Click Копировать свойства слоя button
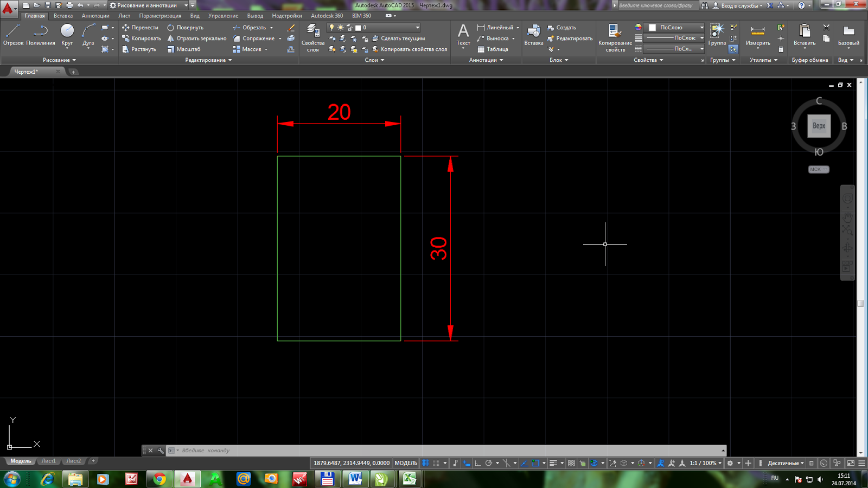868x488 pixels. (409, 49)
